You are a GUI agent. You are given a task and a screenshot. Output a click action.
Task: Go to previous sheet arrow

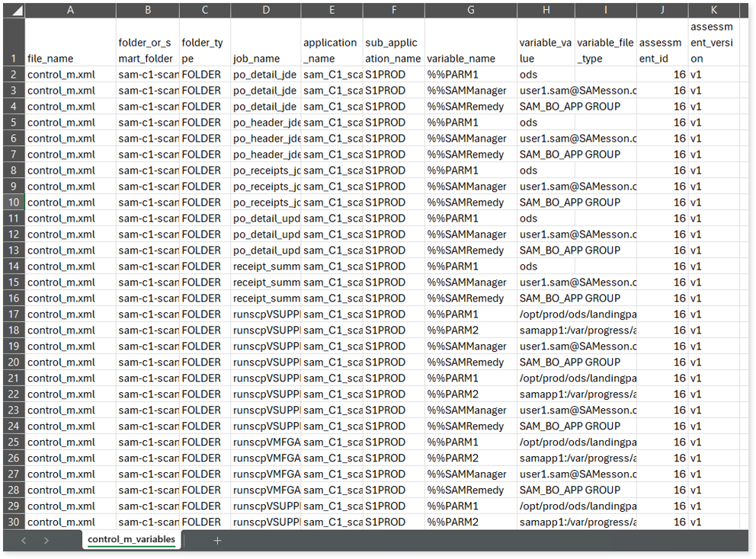tap(24, 541)
